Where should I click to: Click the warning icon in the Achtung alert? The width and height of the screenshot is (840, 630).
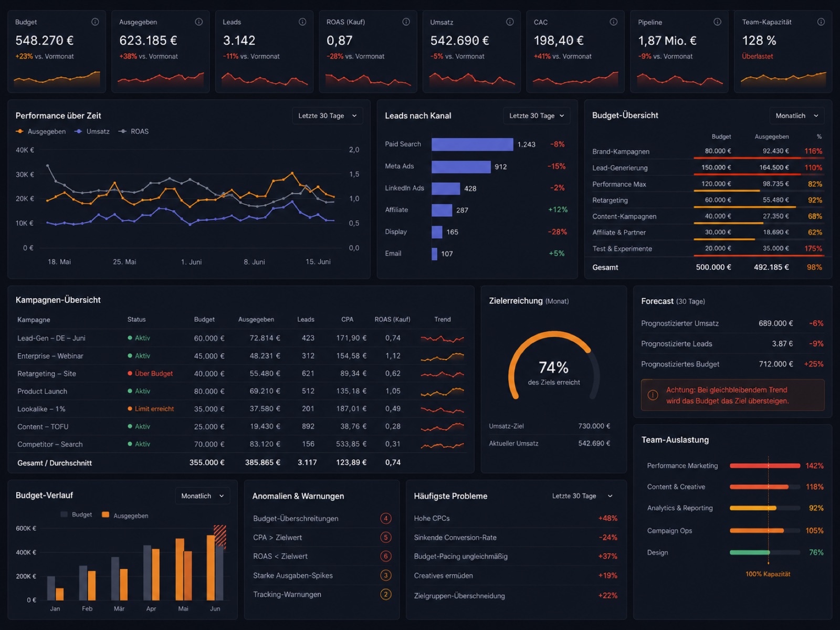653,395
